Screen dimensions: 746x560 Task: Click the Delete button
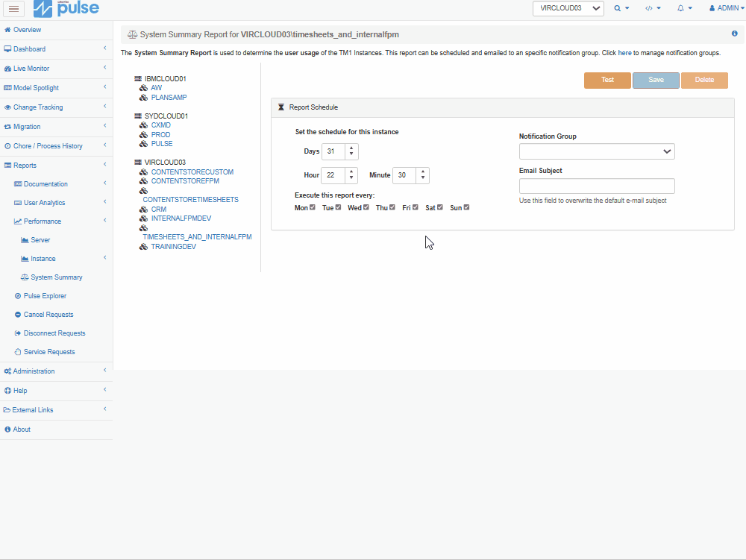coord(704,81)
